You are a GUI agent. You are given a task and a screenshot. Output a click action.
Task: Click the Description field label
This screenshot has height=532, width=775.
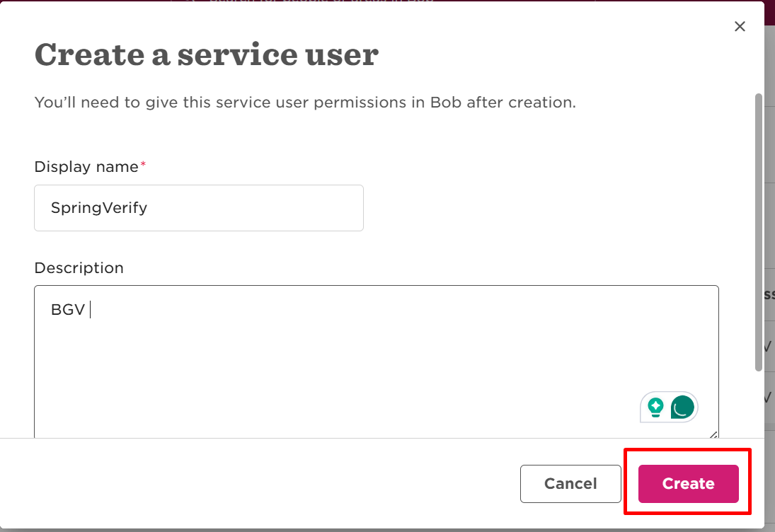(x=79, y=267)
